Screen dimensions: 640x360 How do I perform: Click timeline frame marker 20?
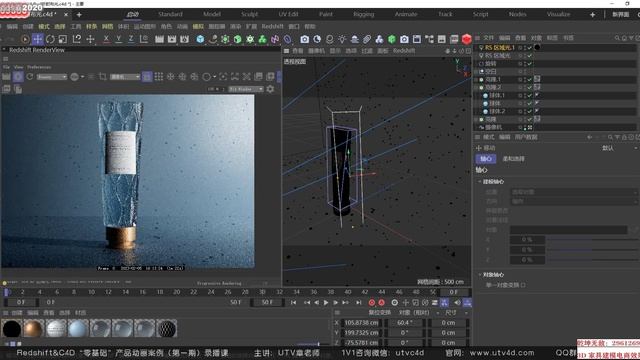177,292
